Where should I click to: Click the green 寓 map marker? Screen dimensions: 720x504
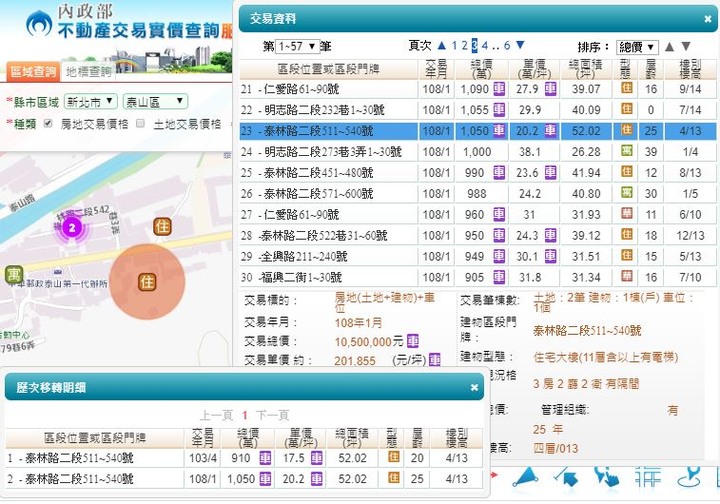coord(14,274)
